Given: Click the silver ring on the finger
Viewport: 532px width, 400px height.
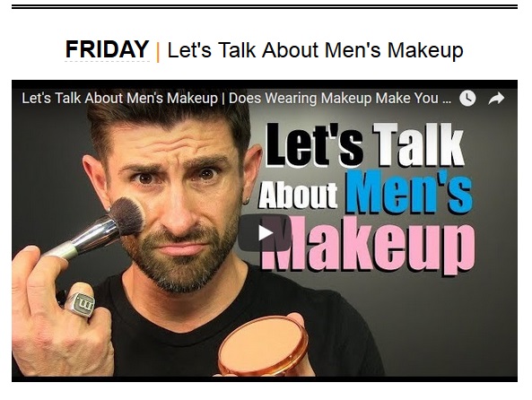Looking at the screenshot, I should [81, 303].
